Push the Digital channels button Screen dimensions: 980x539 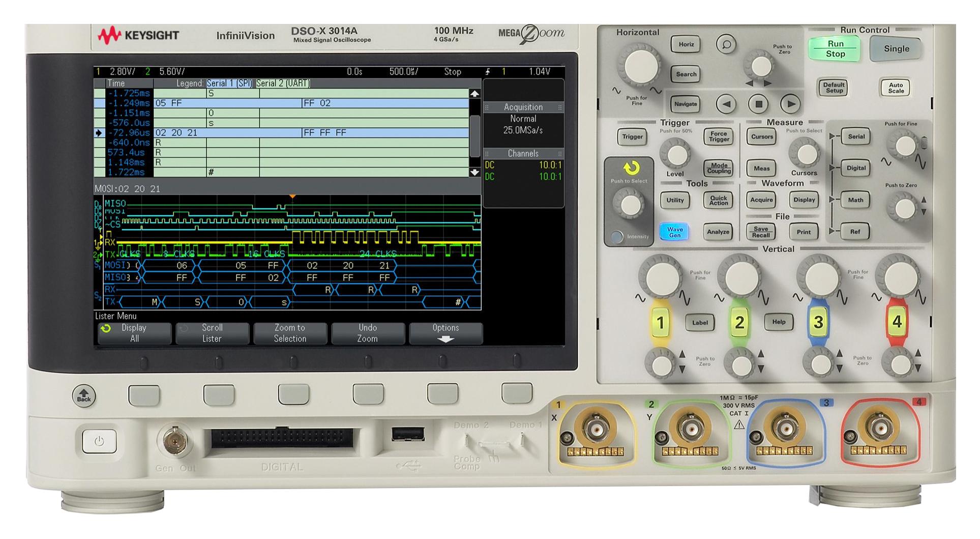pyautogui.click(x=855, y=168)
